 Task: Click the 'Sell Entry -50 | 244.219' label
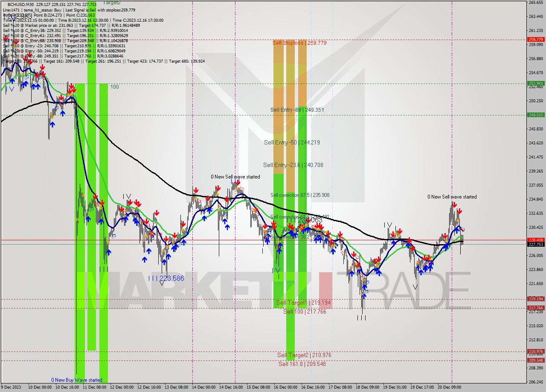tap(292, 143)
